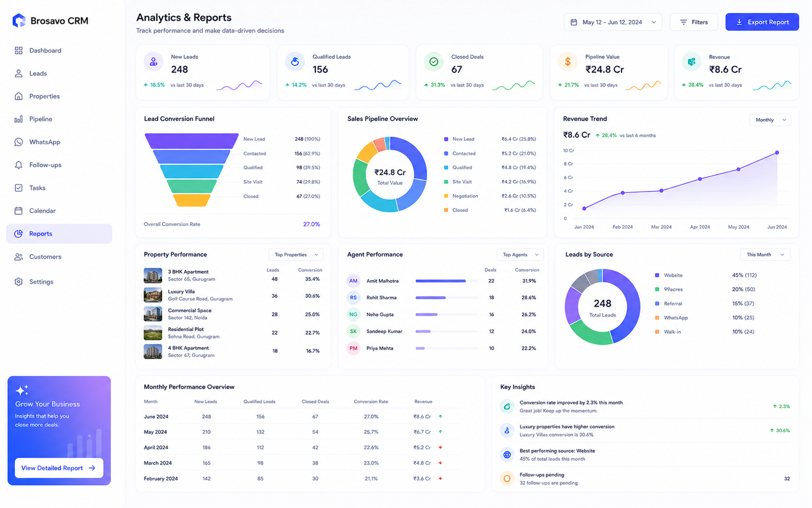Image resolution: width=812 pixels, height=508 pixels.
Task: Click the April 2024 revenue down arrow
Action: [440, 447]
